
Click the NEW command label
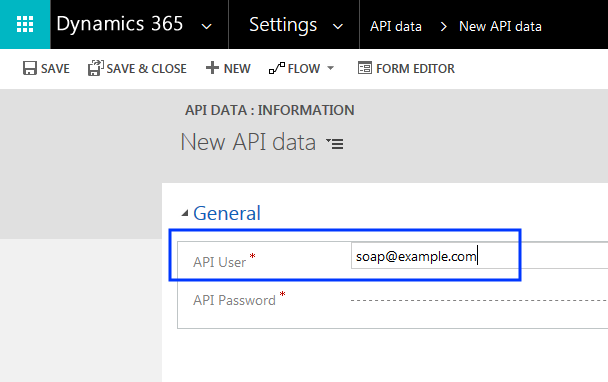(x=237, y=69)
